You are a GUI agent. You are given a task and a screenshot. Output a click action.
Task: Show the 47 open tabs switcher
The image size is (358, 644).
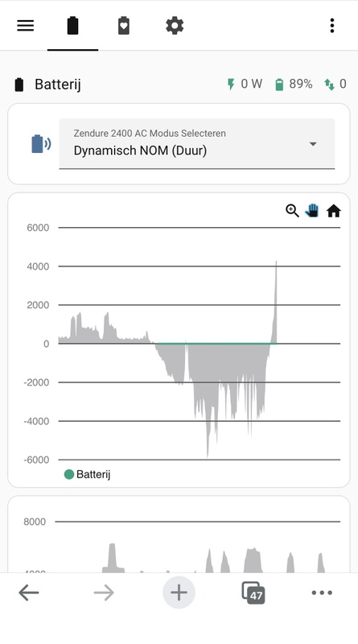pyautogui.click(x=253, y=592)
